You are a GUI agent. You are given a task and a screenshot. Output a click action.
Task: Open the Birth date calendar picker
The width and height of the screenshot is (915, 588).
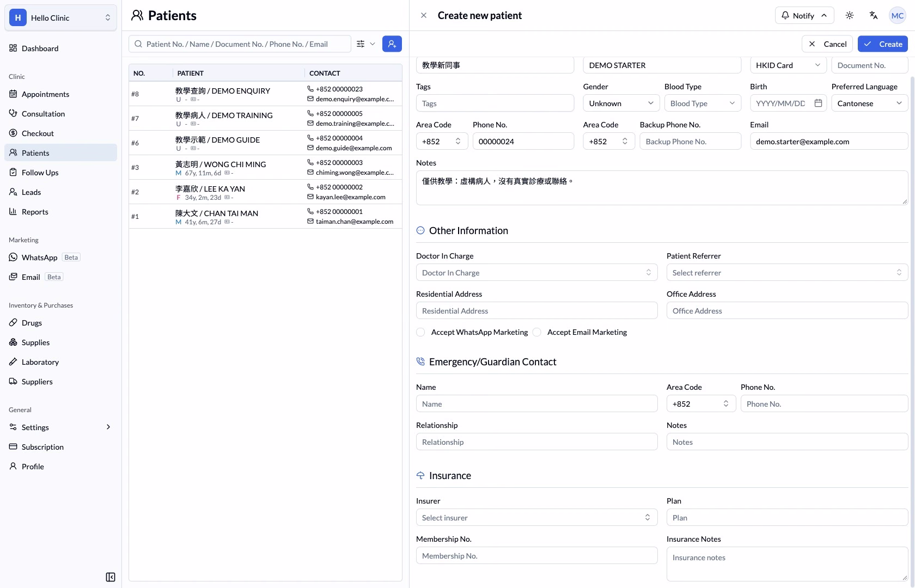click(818, 103)
